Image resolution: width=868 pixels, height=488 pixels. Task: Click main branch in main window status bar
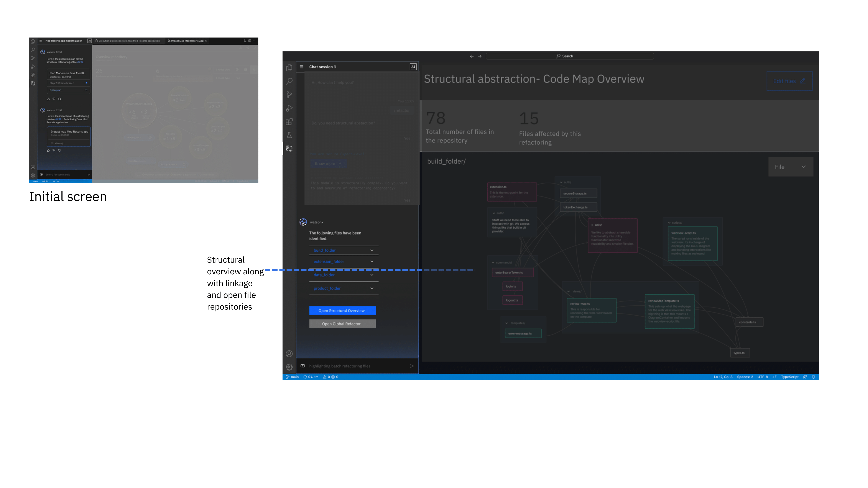[293, 377]
